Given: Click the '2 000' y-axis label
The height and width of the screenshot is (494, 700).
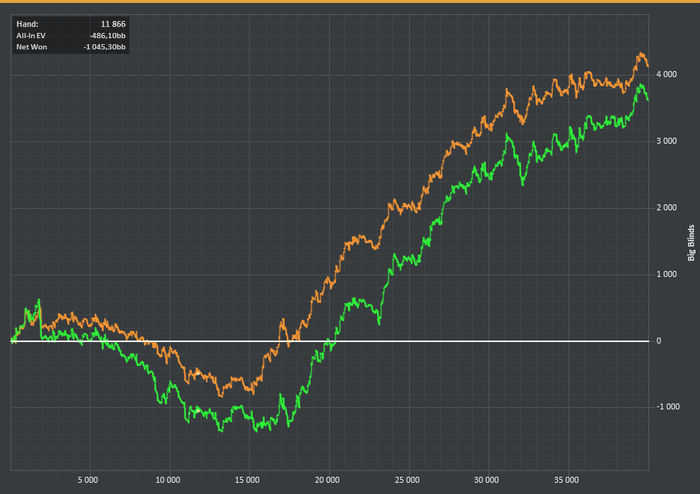Looking at the screenshot, I should point(667,208).
